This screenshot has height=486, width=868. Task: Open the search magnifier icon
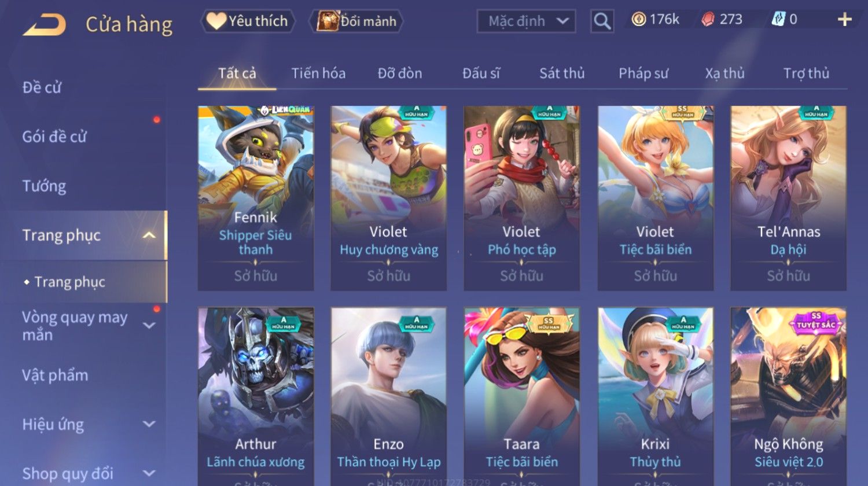602,21
